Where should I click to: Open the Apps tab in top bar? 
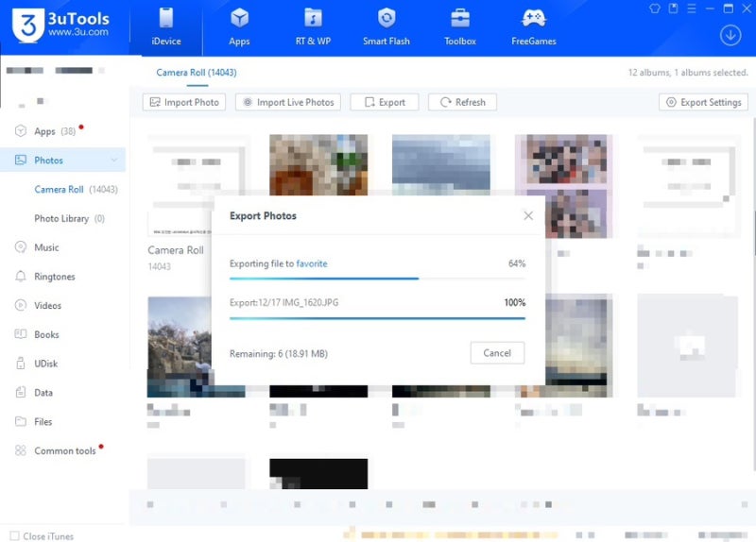(x=239, y=27)
